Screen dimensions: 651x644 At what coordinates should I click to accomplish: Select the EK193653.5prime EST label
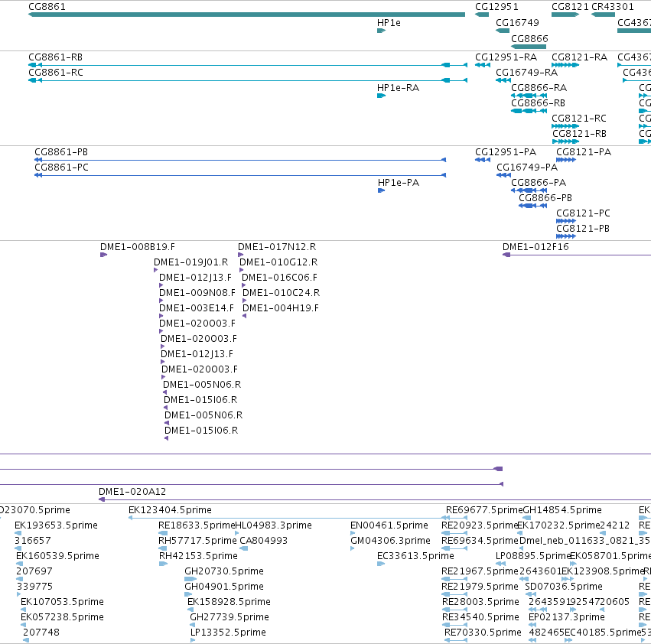pyautogui.click(x=56, y=525)
